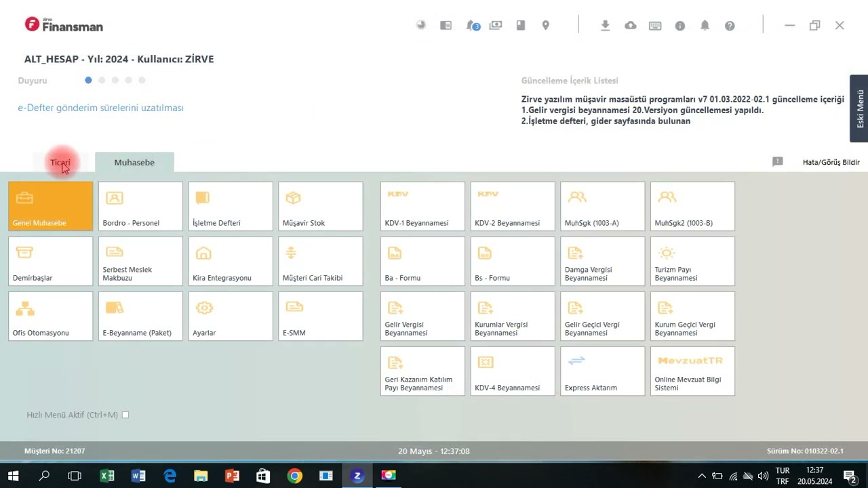Click the download arrow icon
Screen dimensions: 868x488
[x=606, y=25]
